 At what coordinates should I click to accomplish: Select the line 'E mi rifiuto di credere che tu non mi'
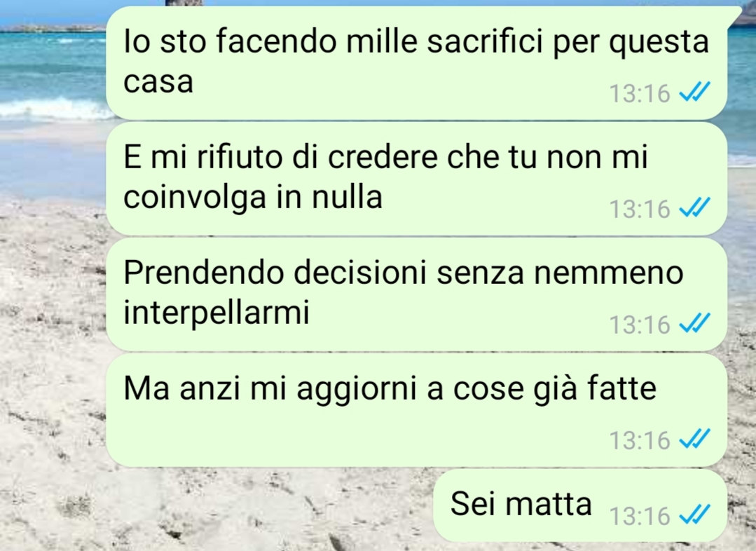[x=385, y=156]
